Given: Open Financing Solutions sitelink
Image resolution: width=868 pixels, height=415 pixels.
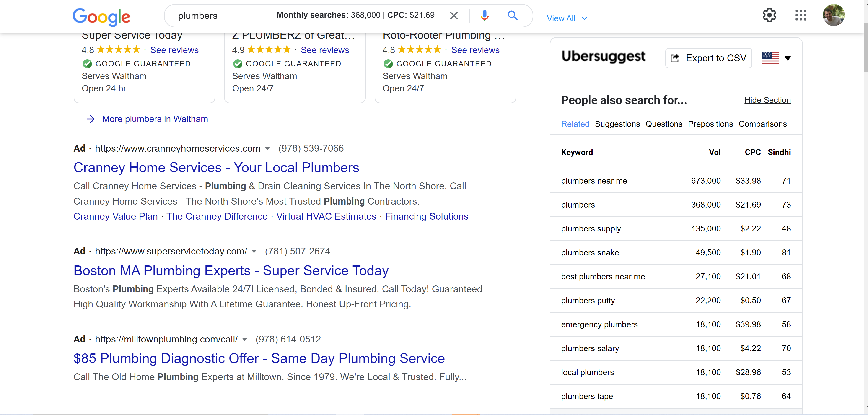Looking at the screenshot, I should (427, 216).
